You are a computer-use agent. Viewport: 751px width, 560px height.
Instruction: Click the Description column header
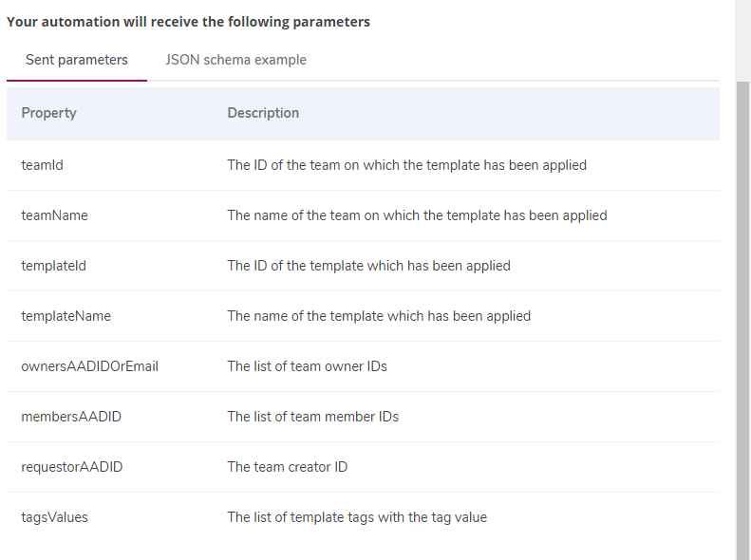click(263, 113)
